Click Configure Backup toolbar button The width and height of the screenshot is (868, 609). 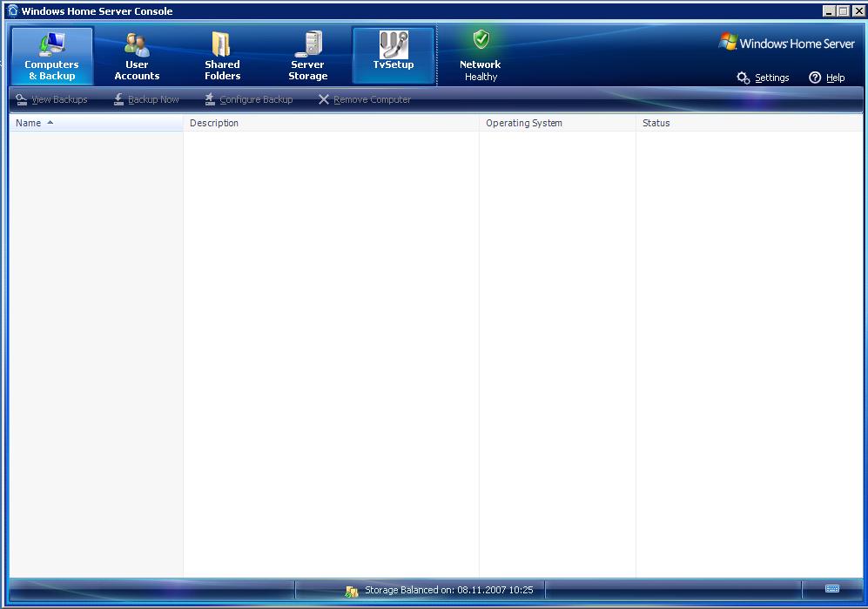pyautogui.click(x=248, y=99)
